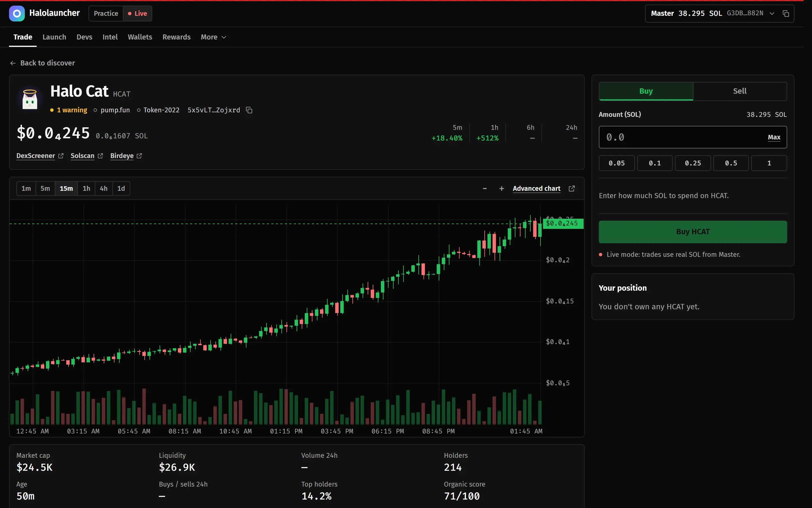Click the Advanced chart external icon

[x=572, y=189]
